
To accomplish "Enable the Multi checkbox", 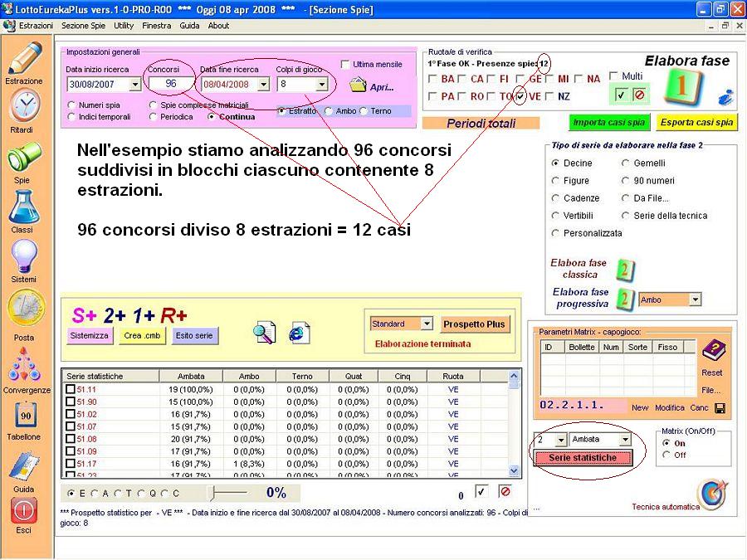I will point(613,75).
